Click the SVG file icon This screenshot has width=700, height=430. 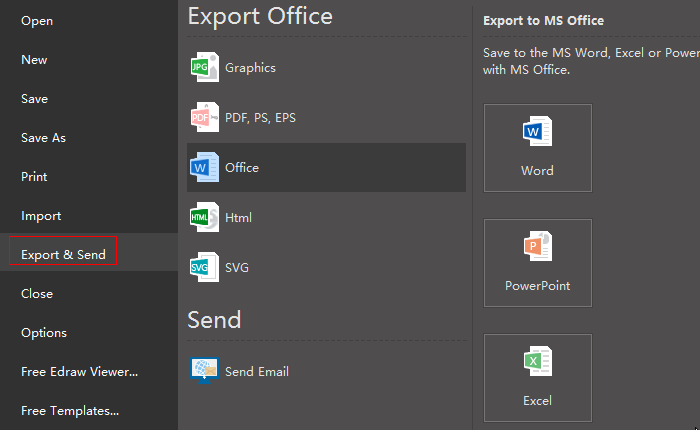[x=205, y=267]
